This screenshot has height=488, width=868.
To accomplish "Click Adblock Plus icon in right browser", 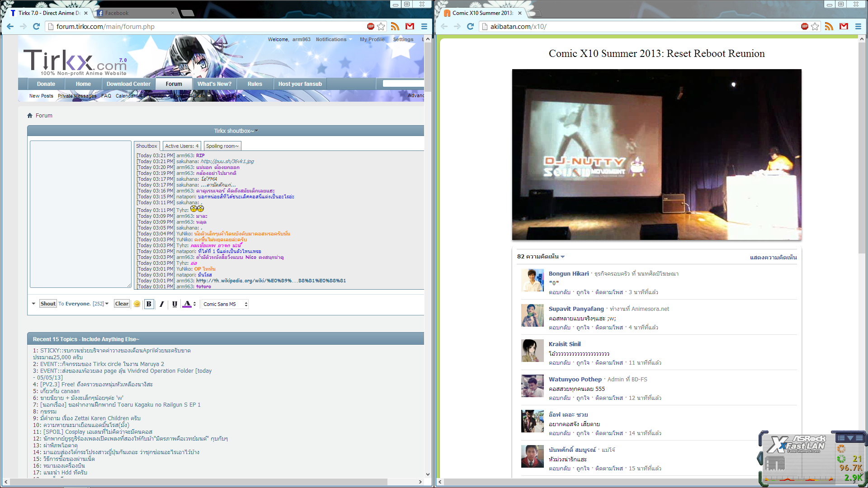I will tap(805, 27).
